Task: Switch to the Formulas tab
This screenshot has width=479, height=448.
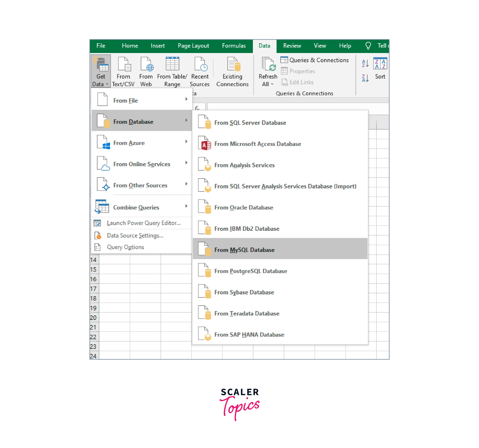Action: (234, 46)
